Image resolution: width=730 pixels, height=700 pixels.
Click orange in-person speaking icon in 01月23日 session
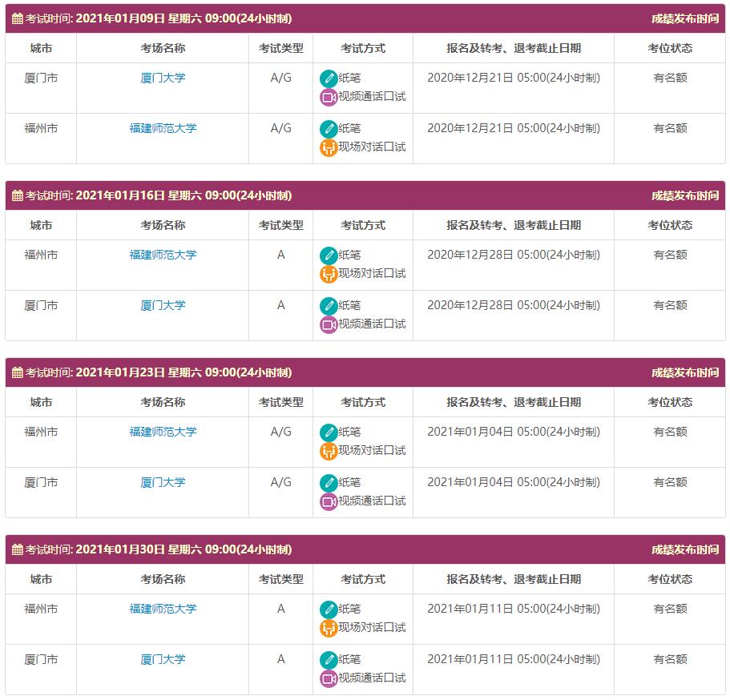(329, 451)
